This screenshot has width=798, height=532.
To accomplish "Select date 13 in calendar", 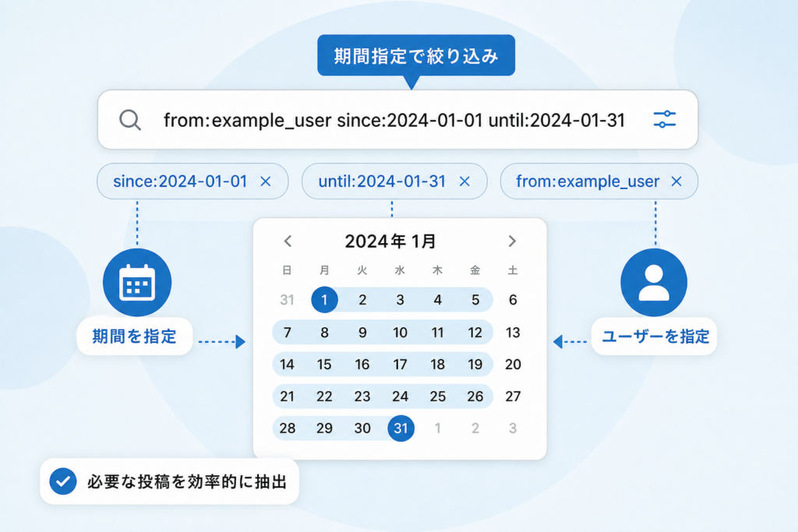I will (x=513, y=333).
